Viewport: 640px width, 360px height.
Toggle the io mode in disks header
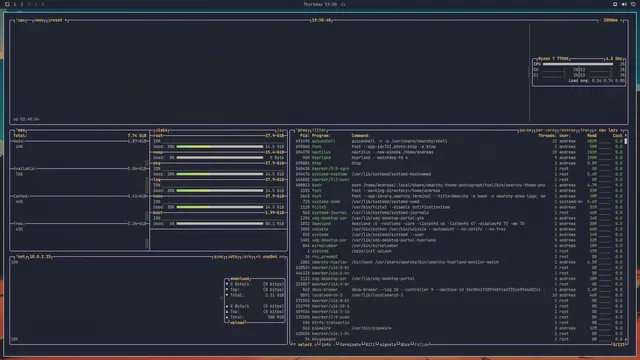pos(280,130)
